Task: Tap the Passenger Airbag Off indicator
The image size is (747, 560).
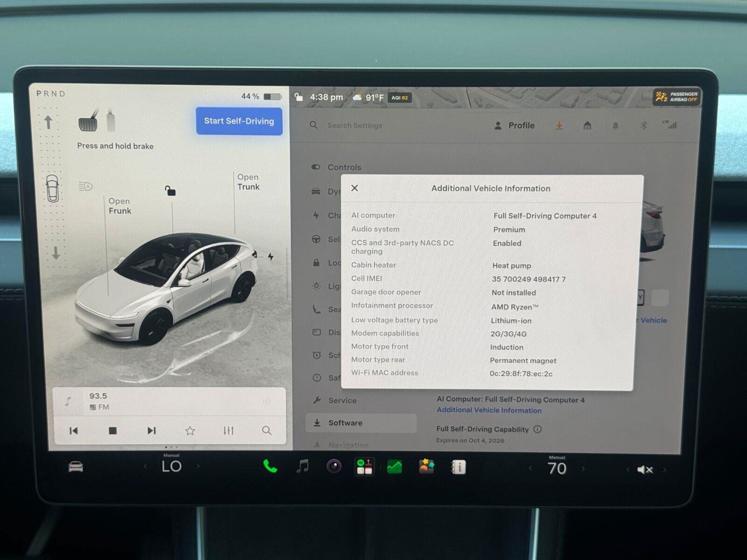Action: 677,97
